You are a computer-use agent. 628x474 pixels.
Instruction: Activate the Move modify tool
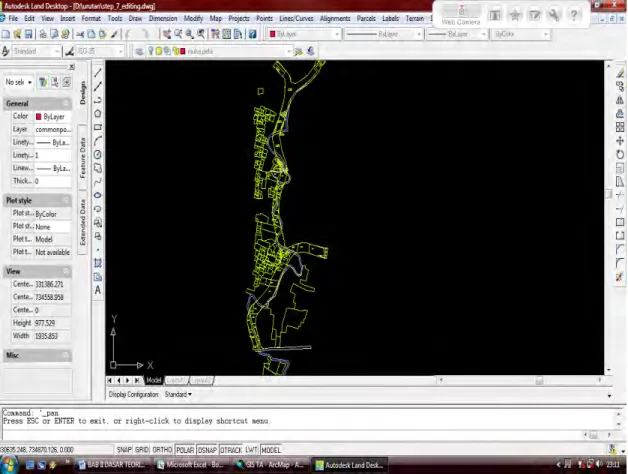[x=620, y=141]
